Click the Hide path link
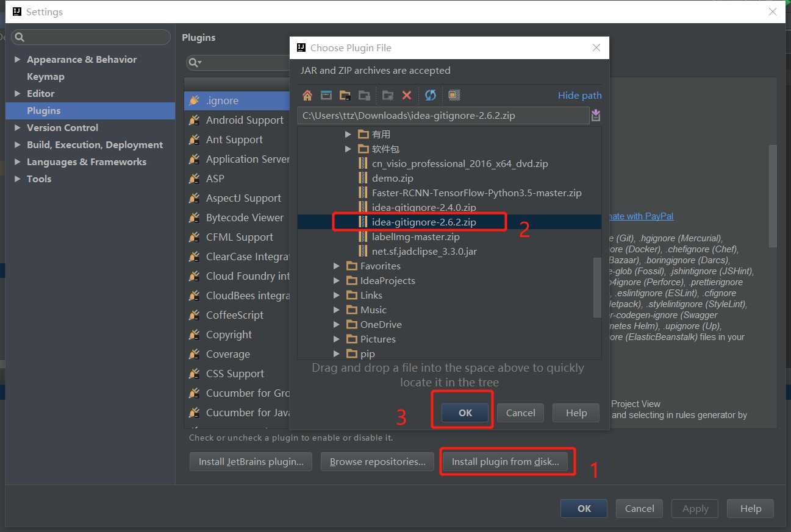The image size is (791, 532). coord(580,95)
